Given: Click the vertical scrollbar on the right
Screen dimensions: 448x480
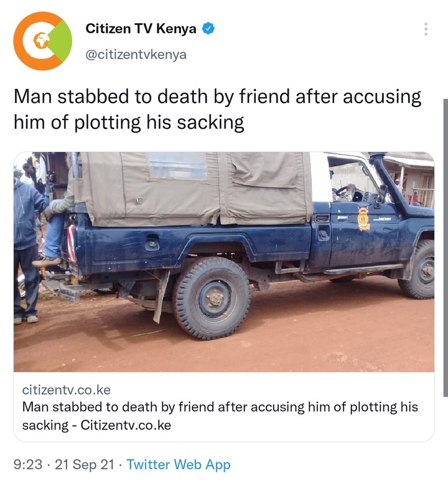Looking at the screenshot, I should (446, 248).
